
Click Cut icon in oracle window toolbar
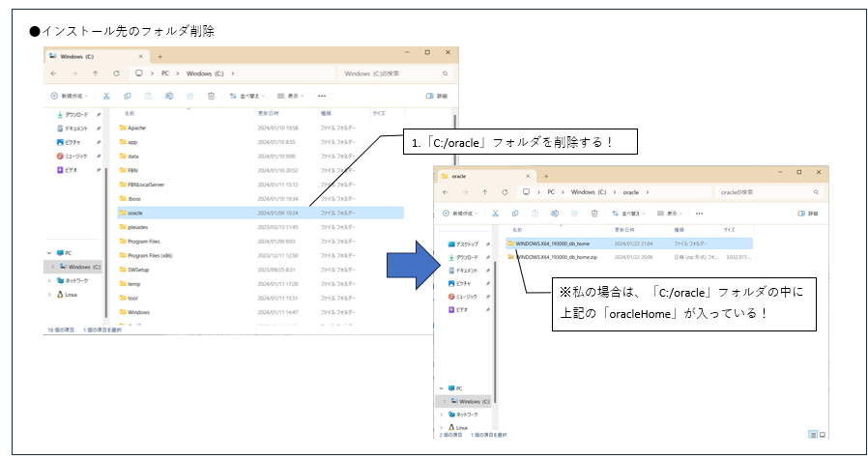pos(496,214)
